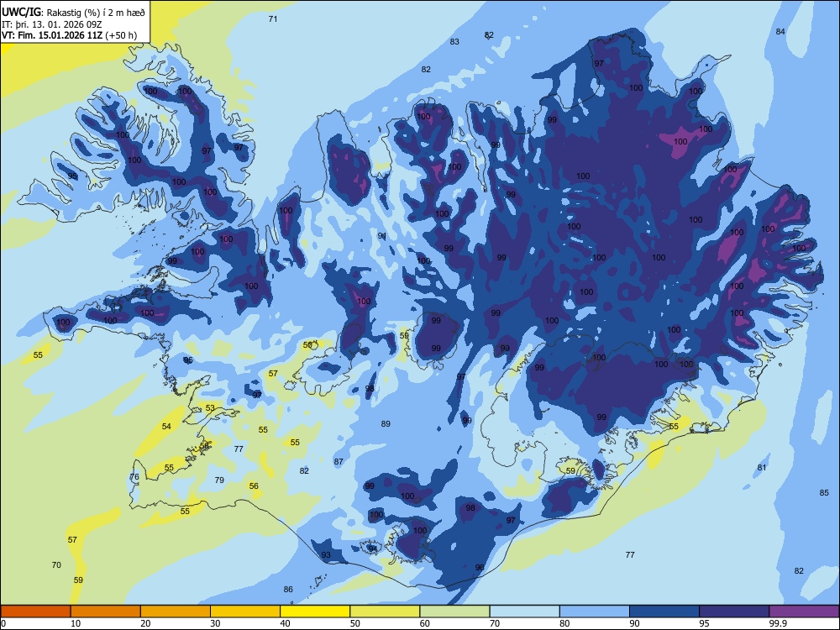Click the legend label '10'
Image resolution: width=840 pixels, height=630 pixels.
point(76,623)
